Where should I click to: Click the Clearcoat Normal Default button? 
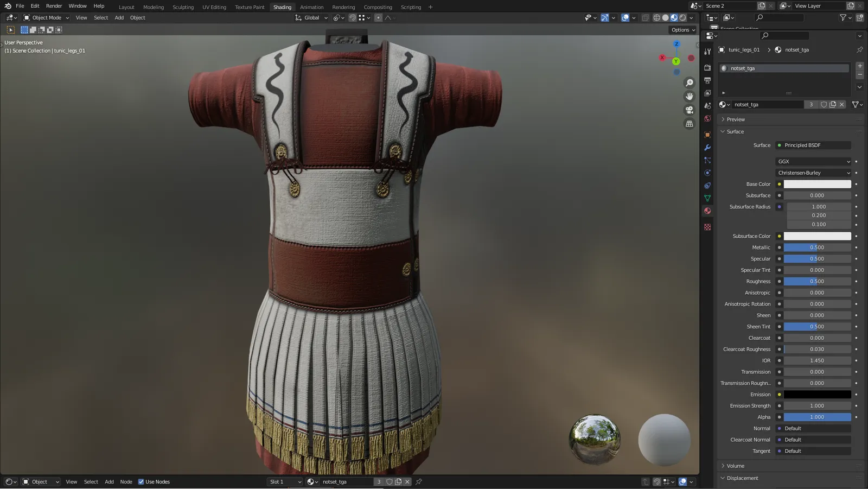(813, 440)
